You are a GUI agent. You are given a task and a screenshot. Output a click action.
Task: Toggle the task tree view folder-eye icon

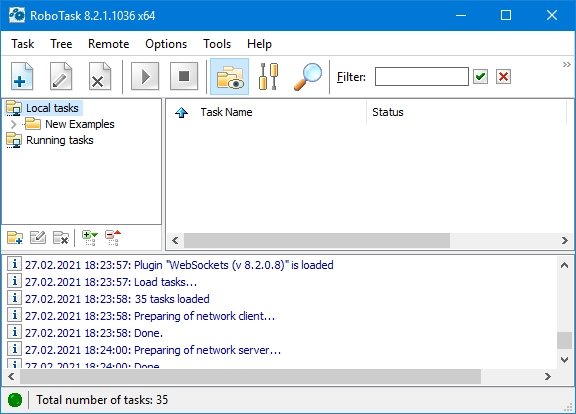tap(230, 76)
